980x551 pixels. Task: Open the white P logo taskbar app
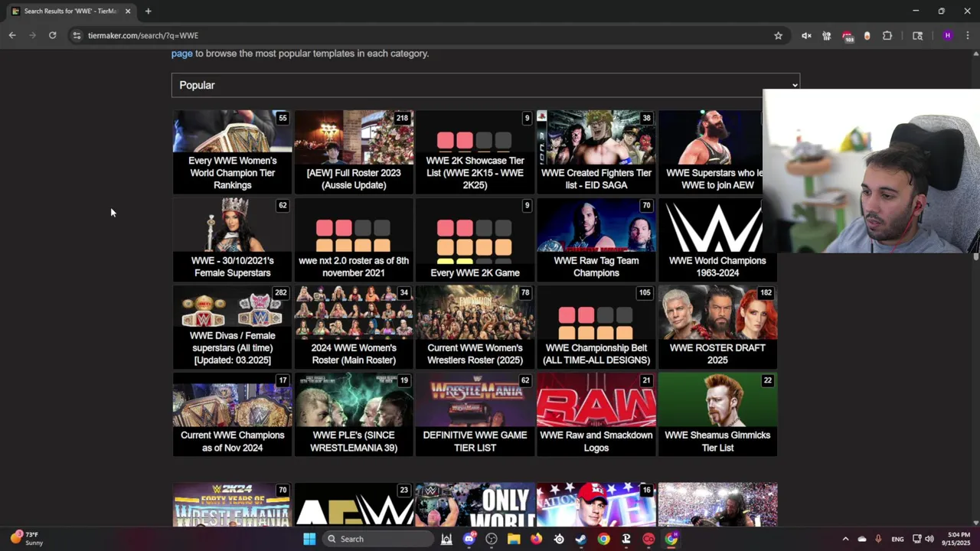pos(626,539)
